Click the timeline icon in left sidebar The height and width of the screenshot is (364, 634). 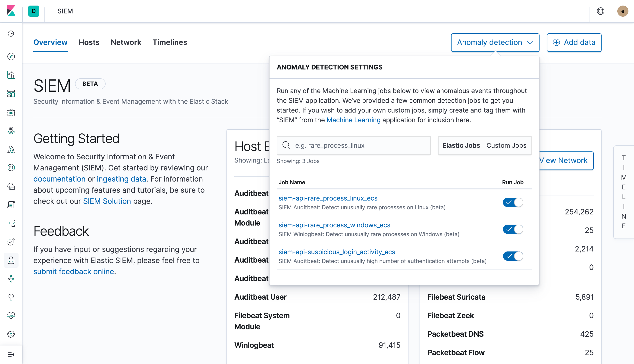click(x=11, y=223)
